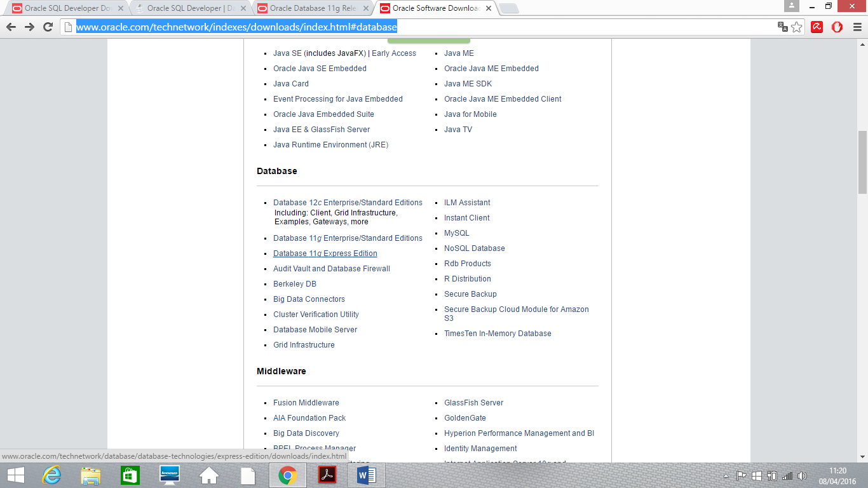Open the Chrome menu hamburger icon

tap(857, 27)
